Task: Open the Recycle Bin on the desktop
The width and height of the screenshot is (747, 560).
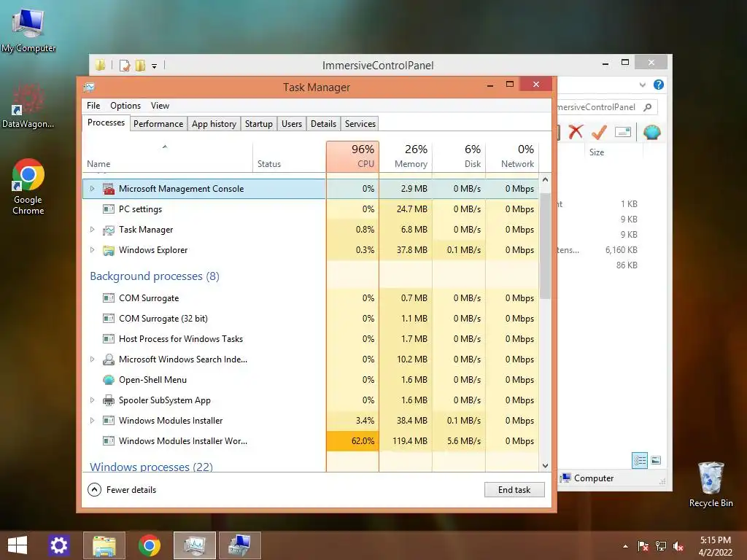Action: pos(711,485)
